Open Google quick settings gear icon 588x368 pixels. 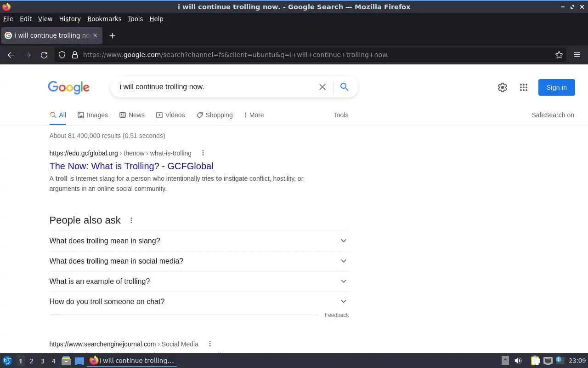tap(503, 87)
